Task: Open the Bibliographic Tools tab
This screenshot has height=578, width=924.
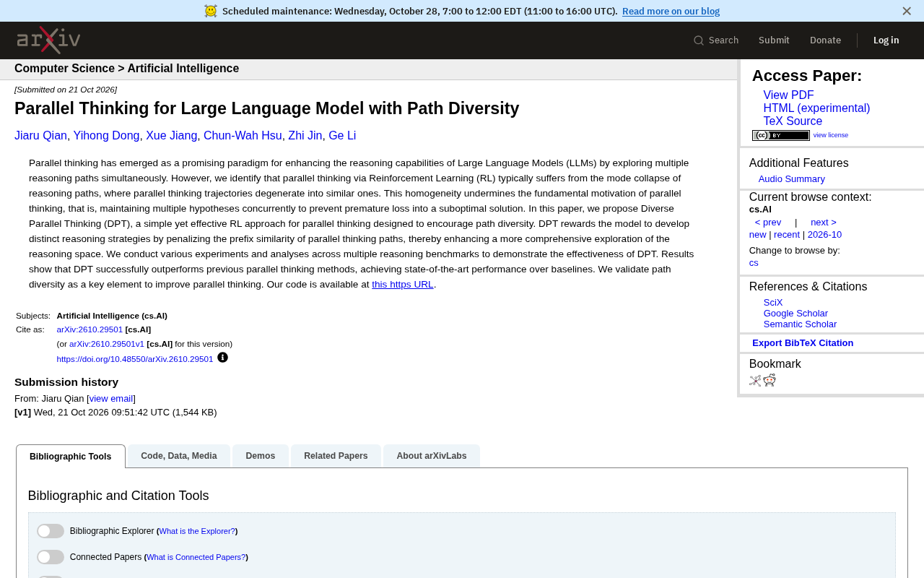Action: (x=71, y=457)
